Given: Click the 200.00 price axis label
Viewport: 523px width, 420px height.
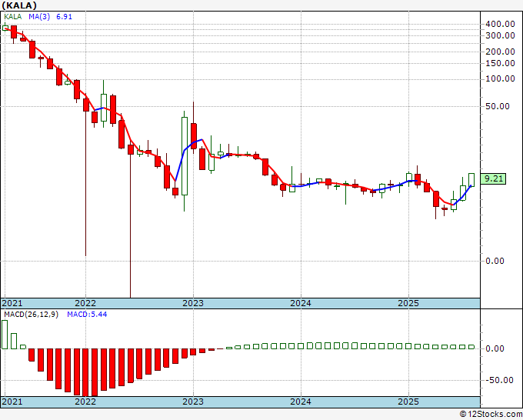Looking at the screenshot, I should pos(500,52).
